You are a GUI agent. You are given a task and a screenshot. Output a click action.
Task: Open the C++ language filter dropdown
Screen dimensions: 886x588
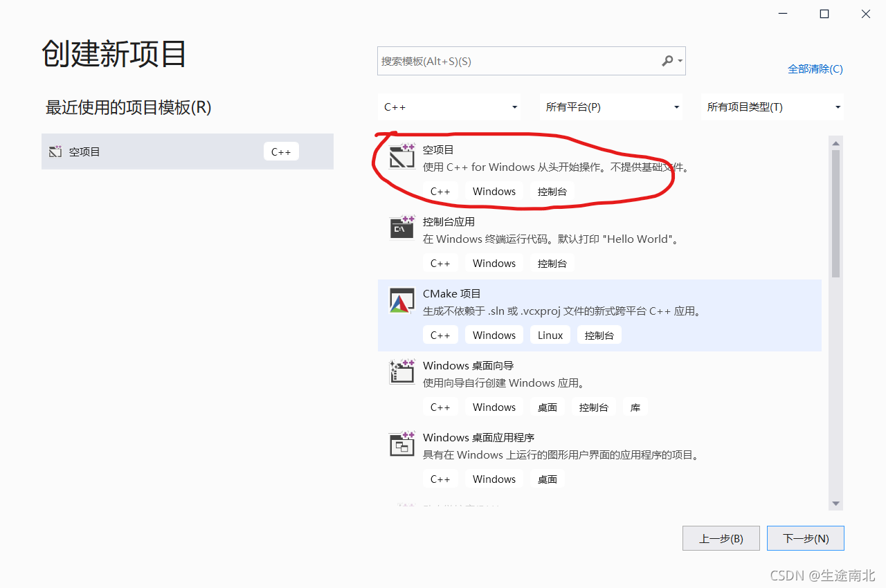451,107
